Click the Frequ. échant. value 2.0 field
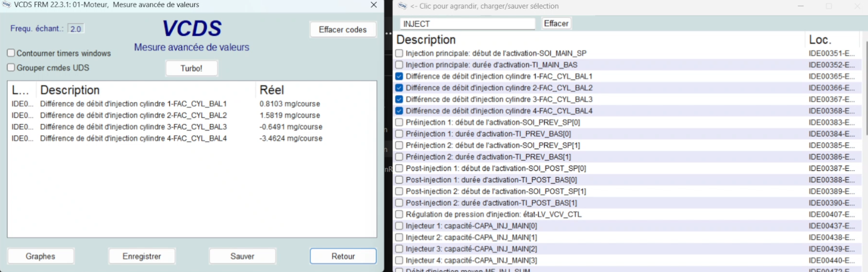Viewport: 868px width, 272px height. pos(76,29)
